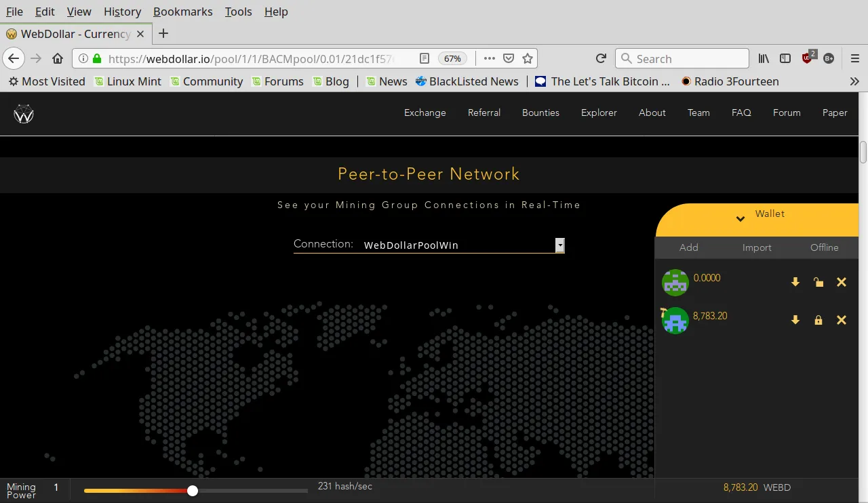Open the Paper nav link

pyautogui.click(x=835, y=113)
